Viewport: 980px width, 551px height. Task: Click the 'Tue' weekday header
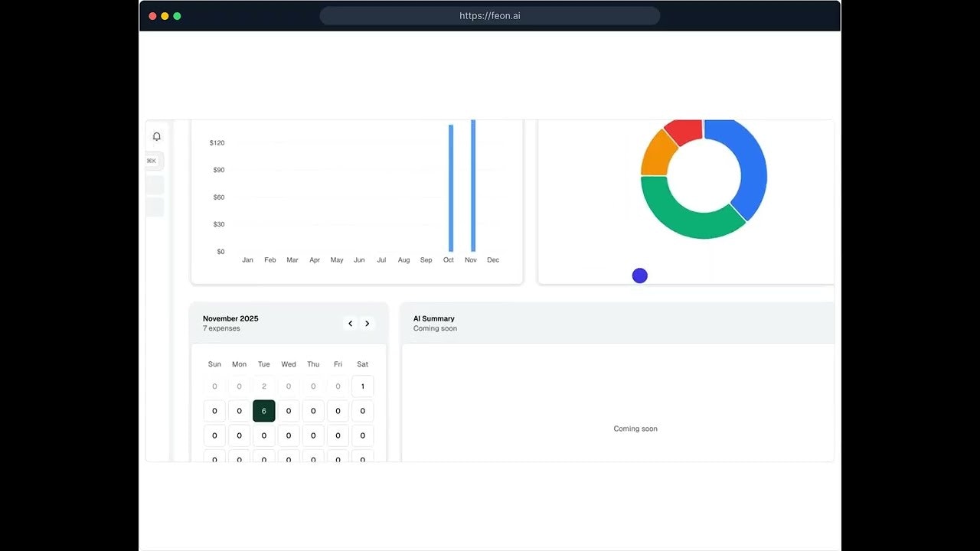(x=264, y=364)
